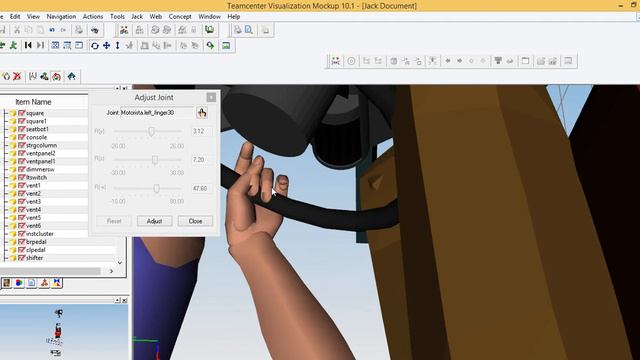
Task: Open the Edit menu
Action: click(x=15, y=17)
